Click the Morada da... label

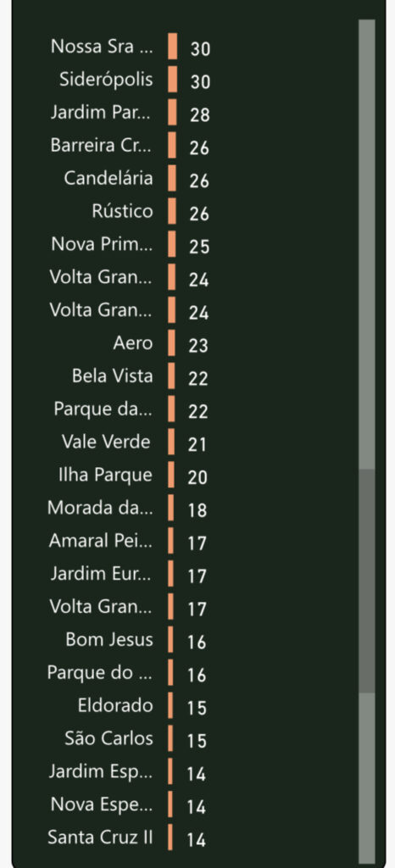click(x=99, y=508)
